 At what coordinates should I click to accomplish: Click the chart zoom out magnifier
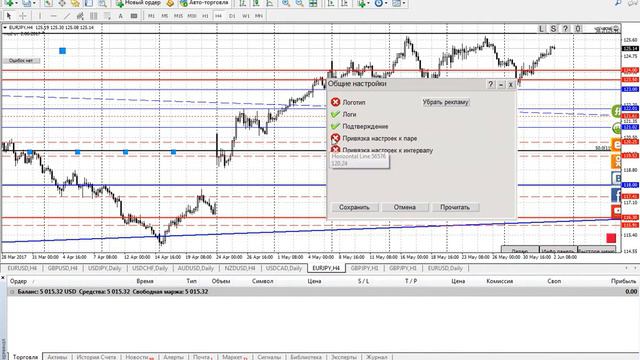click(299, 3)
